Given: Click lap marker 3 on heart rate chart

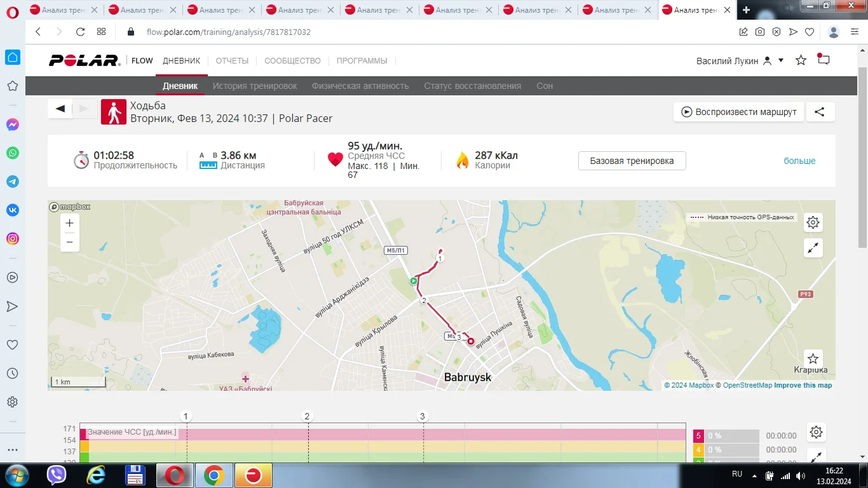Looking at the screenshot, I should pyautogui.click(x=423, y=416).
